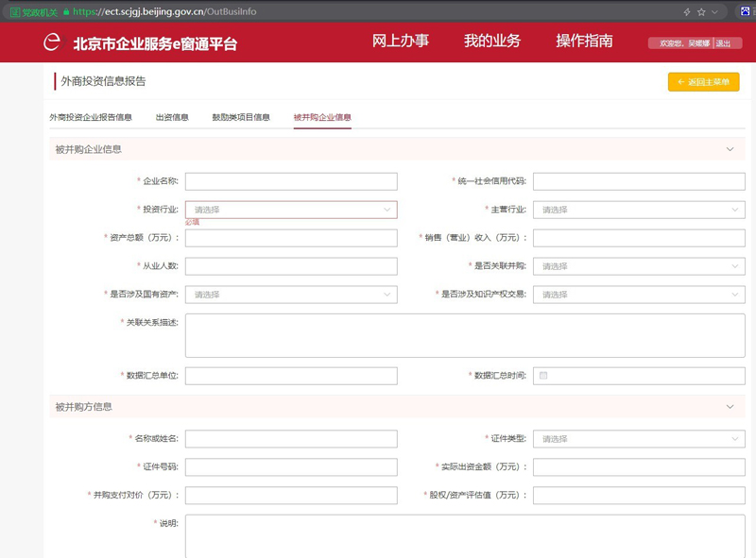This screenshot has width=756, height=558.
Task: Click the 返回主菜单 button
Action: click(x=703, y=82)
